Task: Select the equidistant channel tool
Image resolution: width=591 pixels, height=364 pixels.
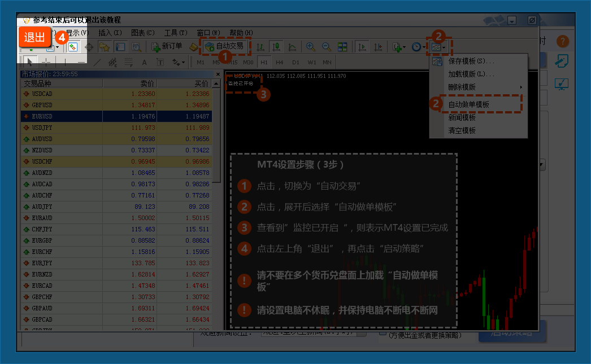Action: (x=112, y=62)
